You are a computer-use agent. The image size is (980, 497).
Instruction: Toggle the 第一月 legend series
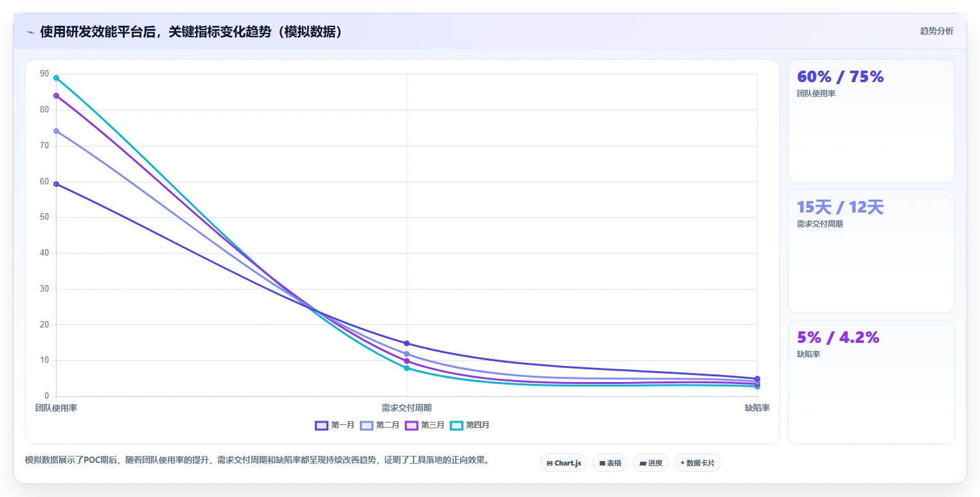335,425
